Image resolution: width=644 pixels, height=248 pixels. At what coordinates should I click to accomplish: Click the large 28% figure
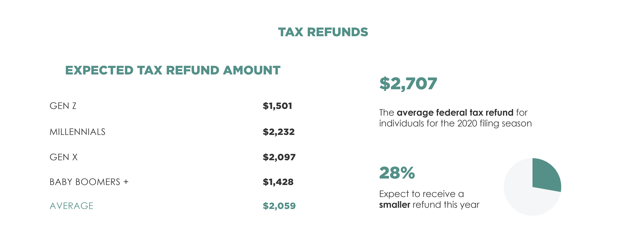tap(397, 173)
